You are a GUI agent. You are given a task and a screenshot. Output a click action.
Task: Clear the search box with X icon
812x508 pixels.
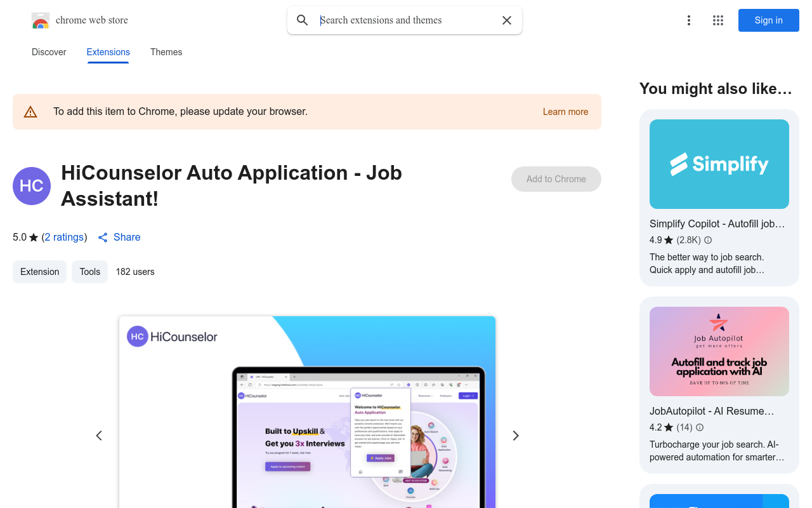click(507, 20)
